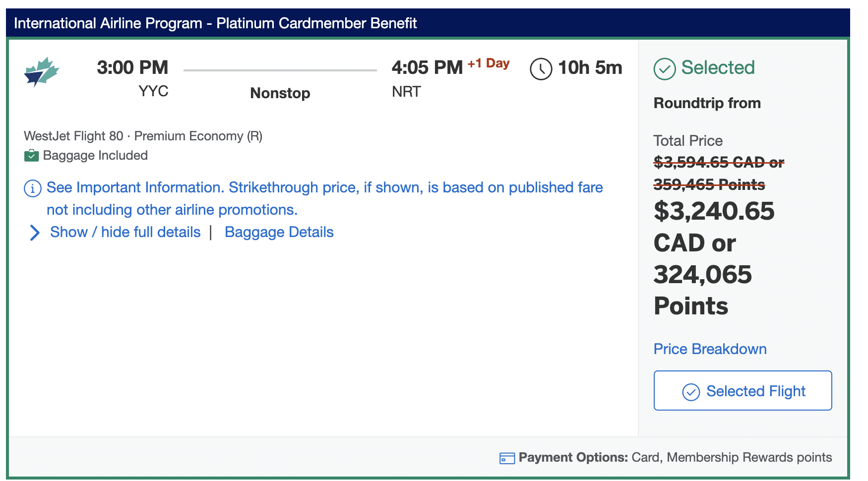The width and height of the screenshot is (868, 481).
Task: Open the Price Breakdown link
Action: click(710, 349)
